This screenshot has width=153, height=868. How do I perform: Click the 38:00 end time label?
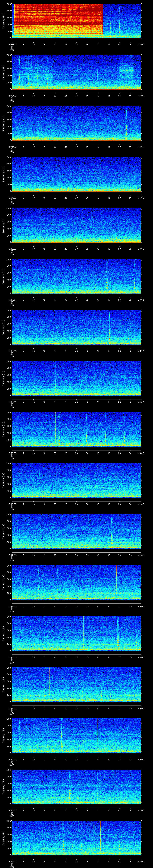click(x=141, y=351)
